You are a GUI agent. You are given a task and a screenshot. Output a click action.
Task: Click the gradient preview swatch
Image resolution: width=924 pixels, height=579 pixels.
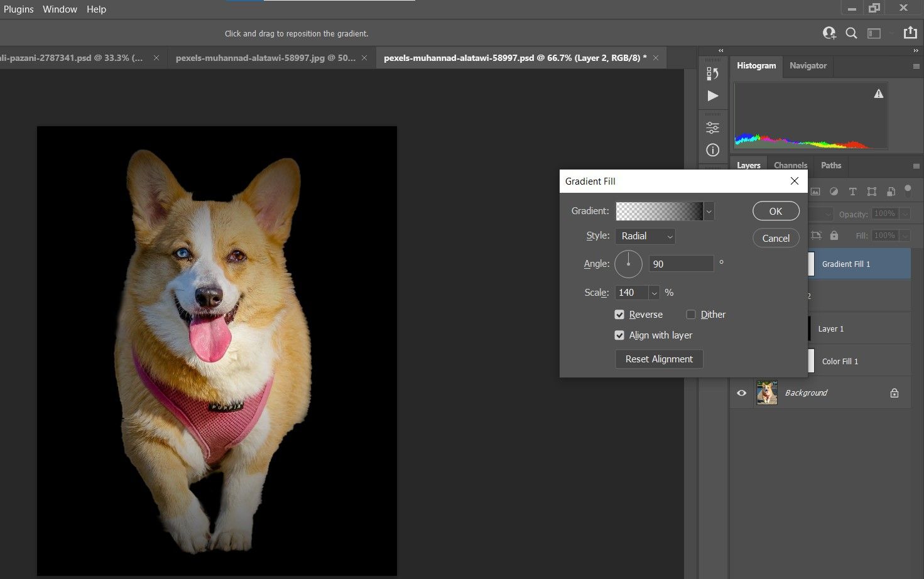point(659,212)
